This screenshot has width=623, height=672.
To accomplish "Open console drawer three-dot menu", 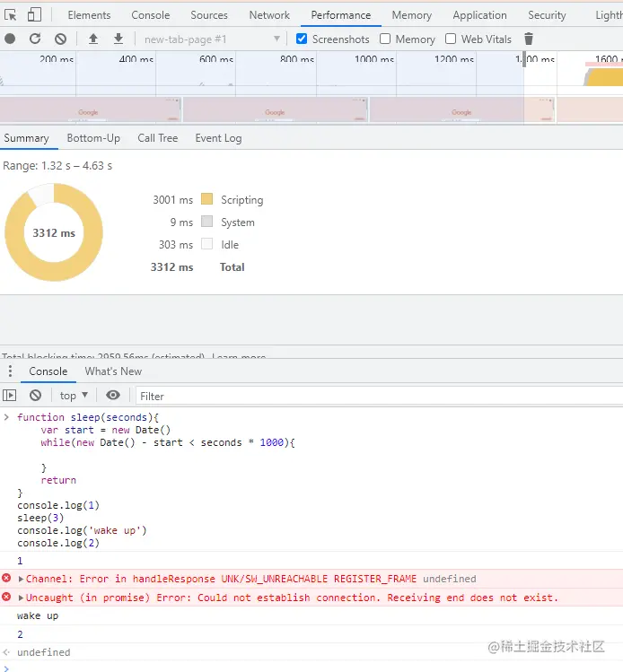I will coord(10,371).
